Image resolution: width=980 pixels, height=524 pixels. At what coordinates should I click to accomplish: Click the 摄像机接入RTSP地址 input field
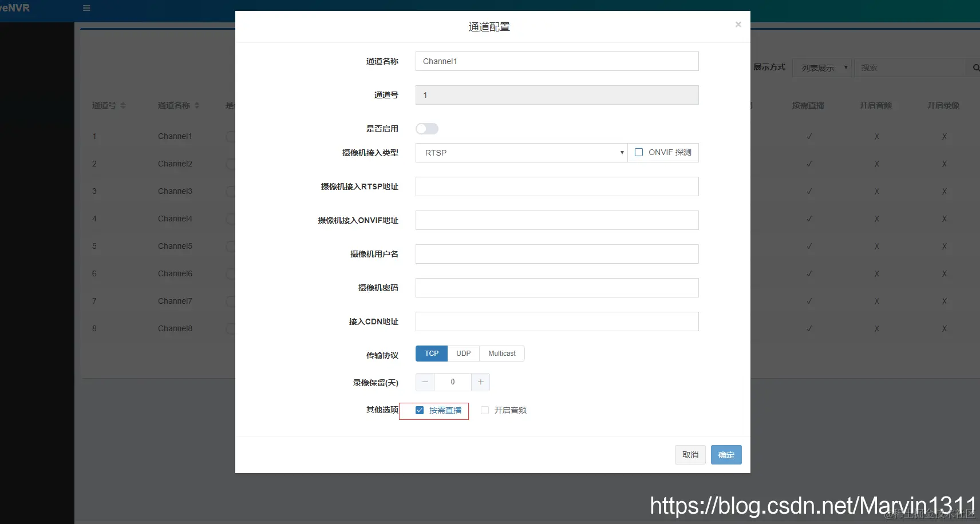(556, 186)
